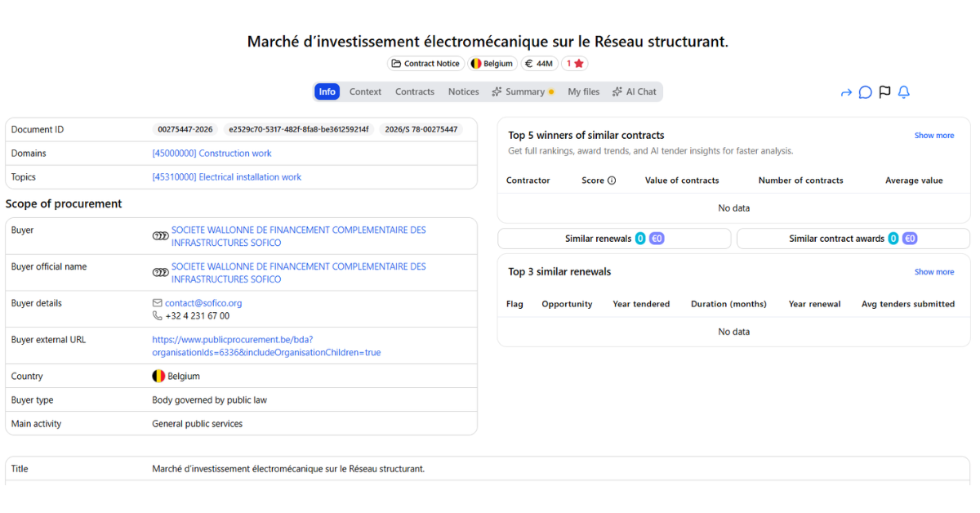980x513 pixels.
Task: Click the Value of contracts column header
Action: [682, 181]
